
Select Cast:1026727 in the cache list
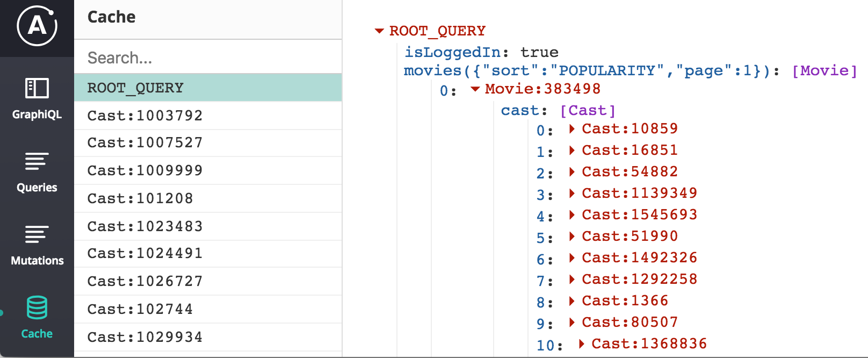pyautogui.click(x=208, y=281)
